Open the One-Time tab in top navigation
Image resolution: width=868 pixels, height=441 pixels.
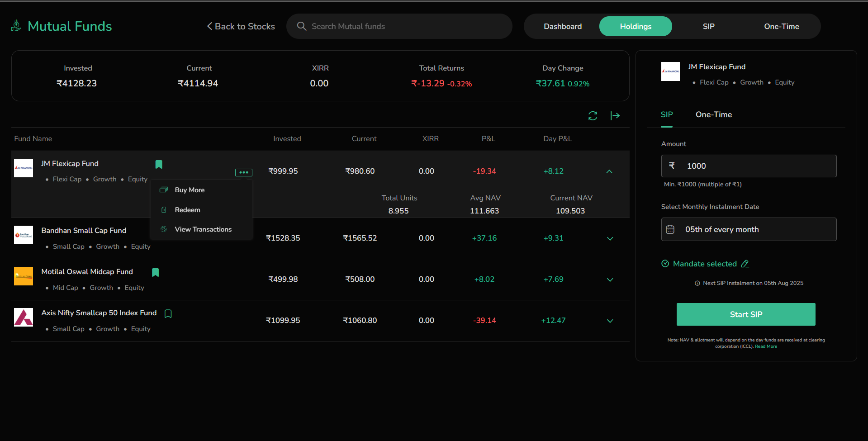tap(781, 26)
